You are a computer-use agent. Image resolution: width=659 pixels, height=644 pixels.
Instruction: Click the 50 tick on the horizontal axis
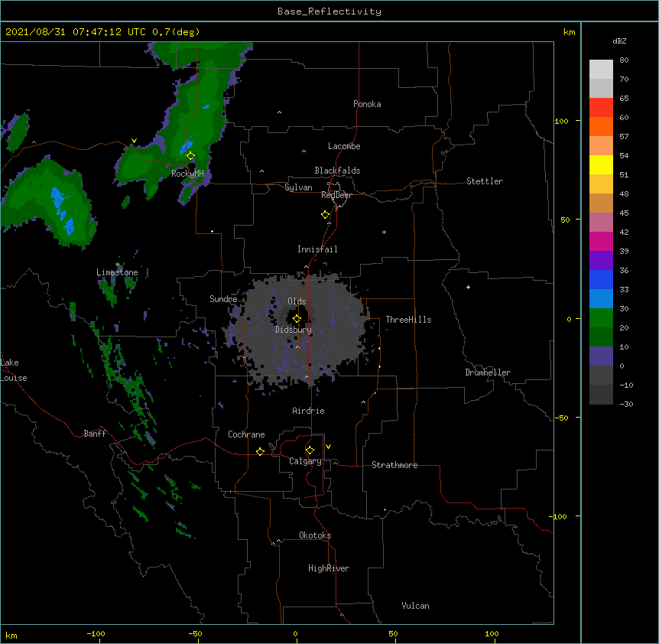click(393, 633)
